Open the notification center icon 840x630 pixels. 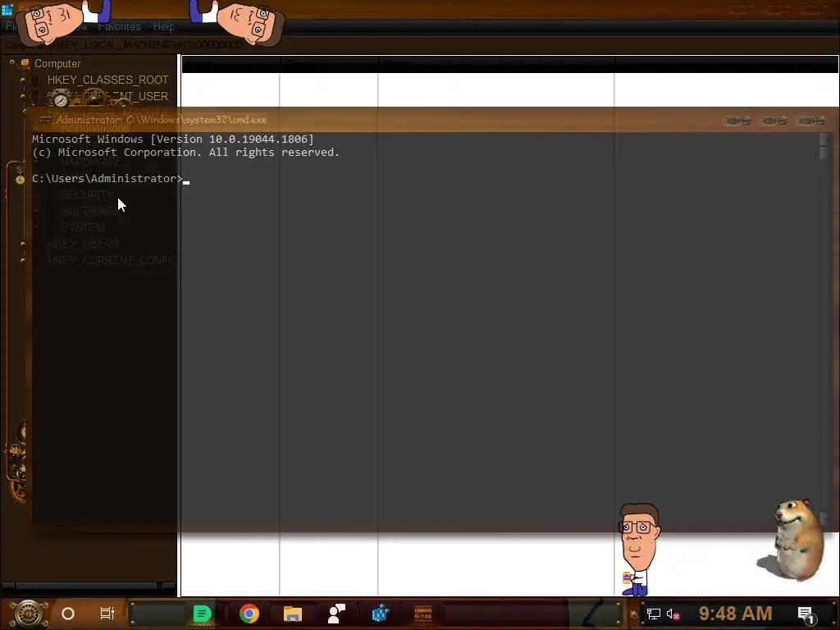click(806, 614)
